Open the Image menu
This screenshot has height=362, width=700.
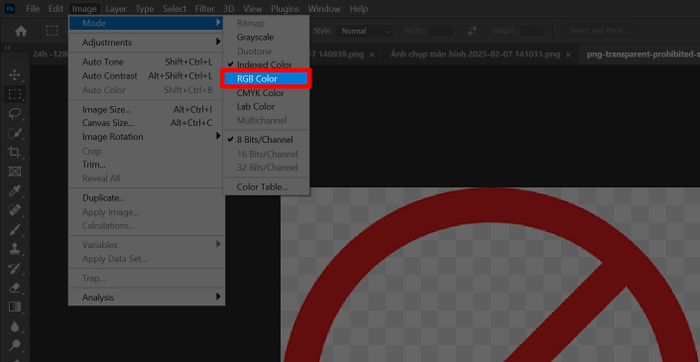pos(84,8)
